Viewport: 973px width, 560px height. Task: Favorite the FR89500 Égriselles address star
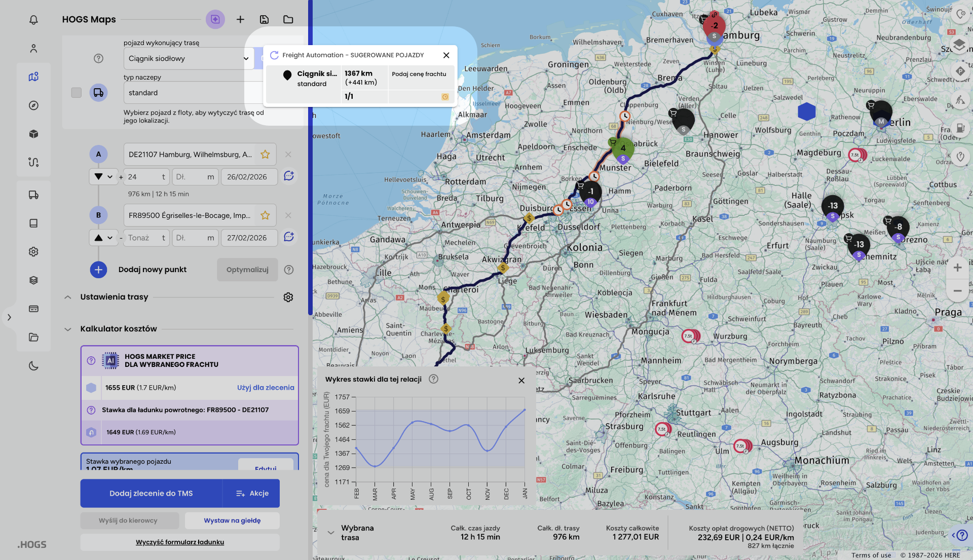265,215
